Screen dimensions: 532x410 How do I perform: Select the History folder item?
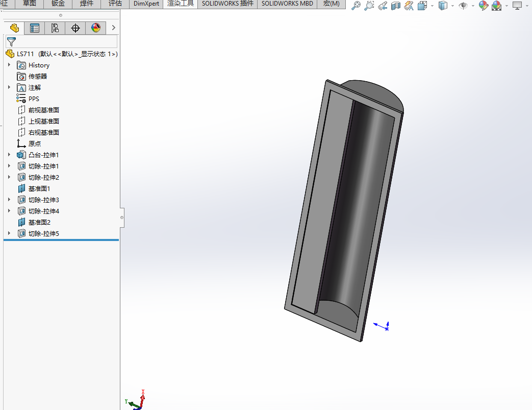(33, 65)
